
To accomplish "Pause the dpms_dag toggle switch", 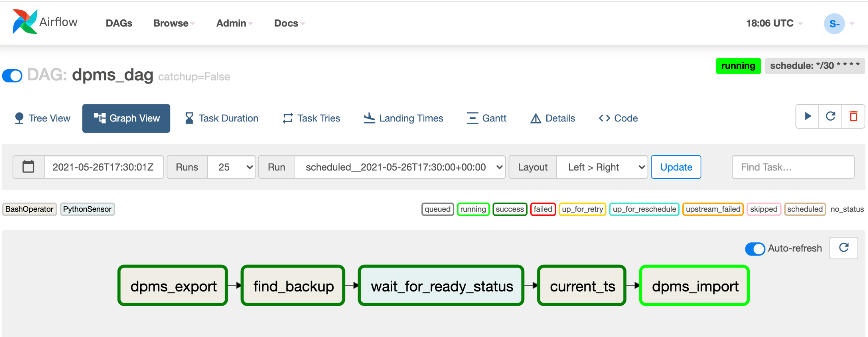I will tap(12, 76).
